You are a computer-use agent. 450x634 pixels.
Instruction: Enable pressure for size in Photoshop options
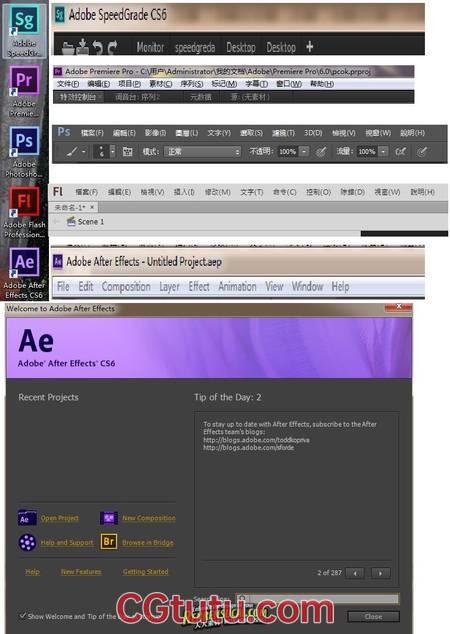coord(422,152)
